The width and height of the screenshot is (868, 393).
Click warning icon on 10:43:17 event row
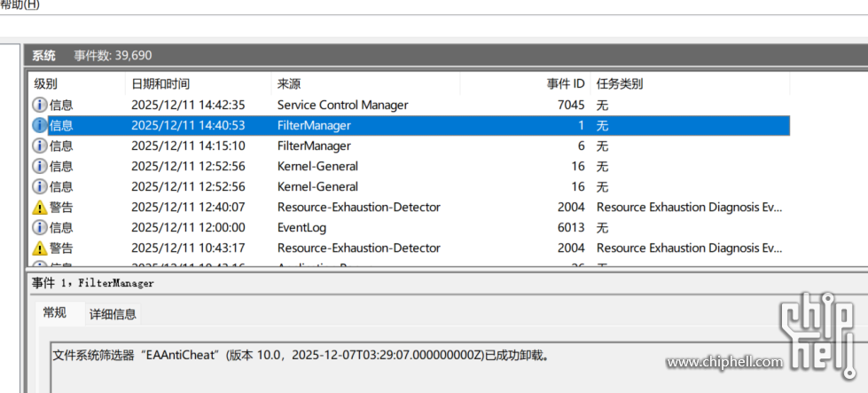coord(40,248)
